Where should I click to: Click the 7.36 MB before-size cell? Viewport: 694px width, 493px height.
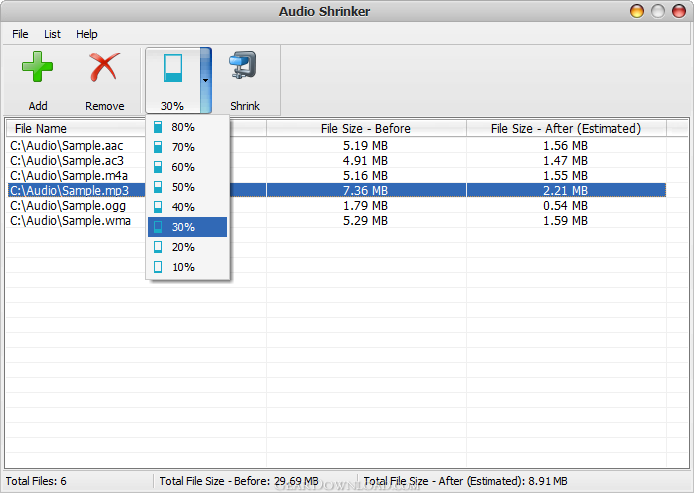click(x=366, y=191)
